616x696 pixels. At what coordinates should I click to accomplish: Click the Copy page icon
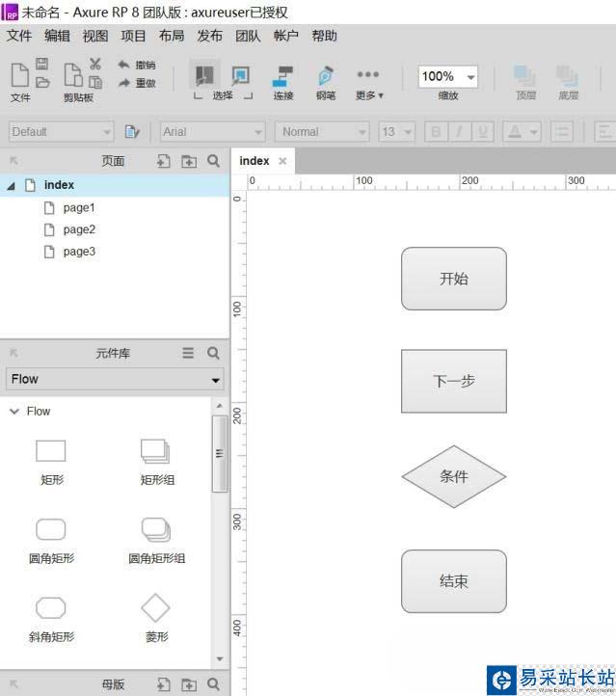tap(73, 74)
